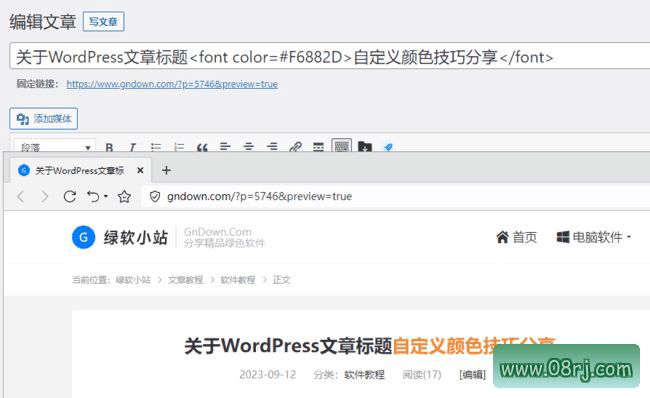Edit the article title input field

pos(330,56)
